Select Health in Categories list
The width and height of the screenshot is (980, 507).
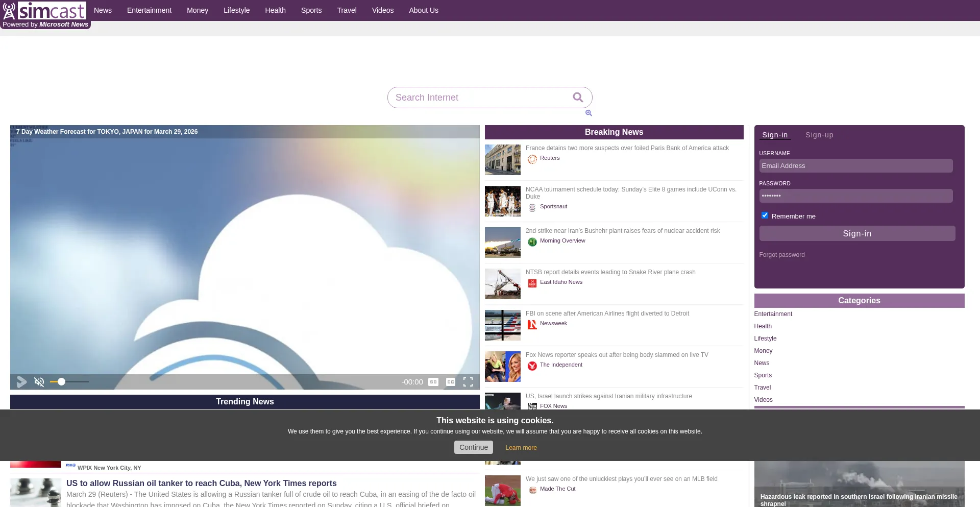tap(763, 326)
